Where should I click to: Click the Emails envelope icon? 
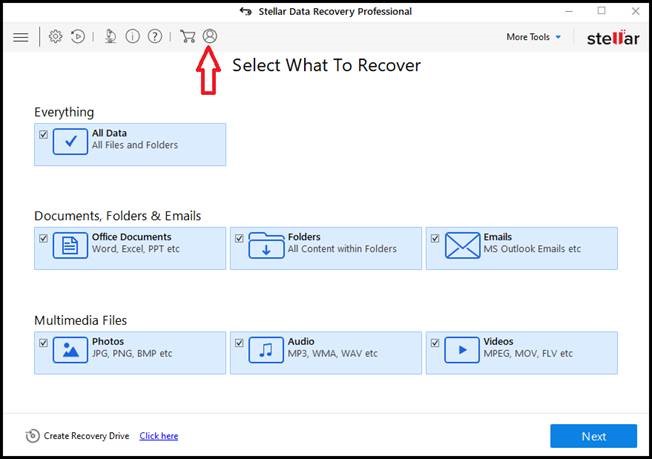(x=462, y=246)
